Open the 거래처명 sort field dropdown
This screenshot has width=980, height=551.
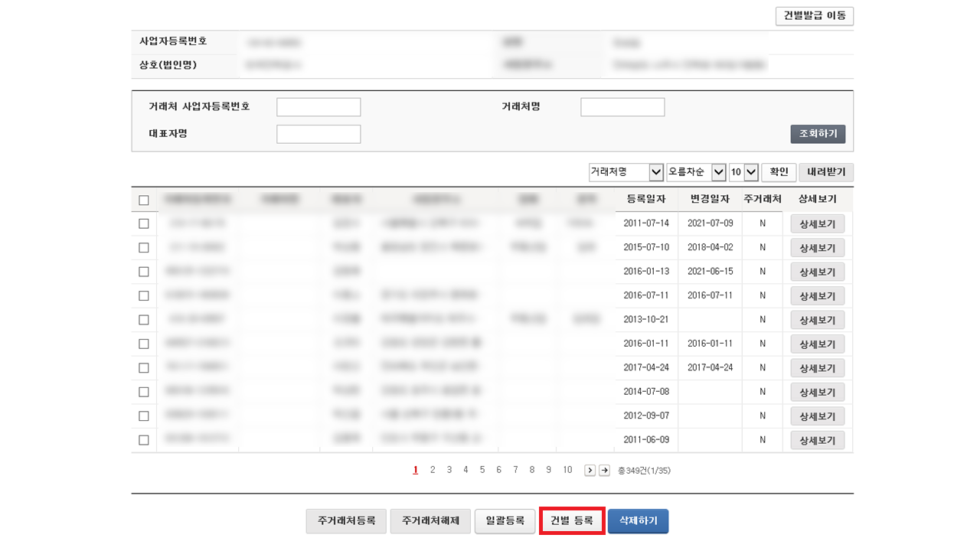coord(626,172)
